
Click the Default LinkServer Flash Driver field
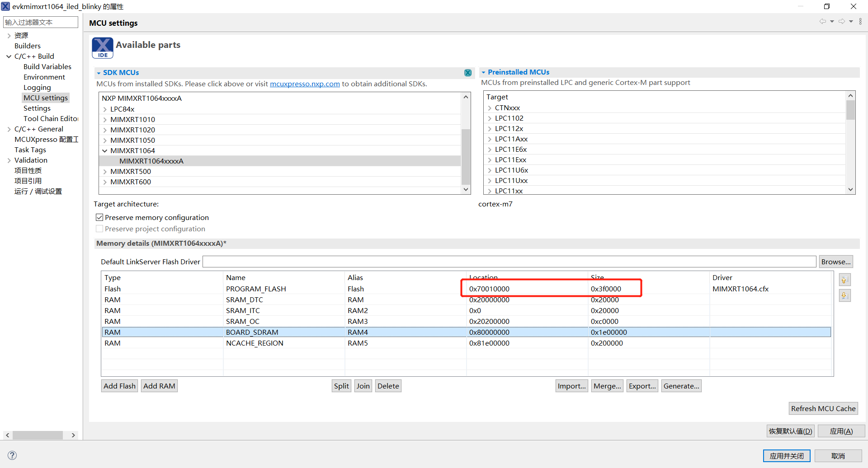coord(509,262)
